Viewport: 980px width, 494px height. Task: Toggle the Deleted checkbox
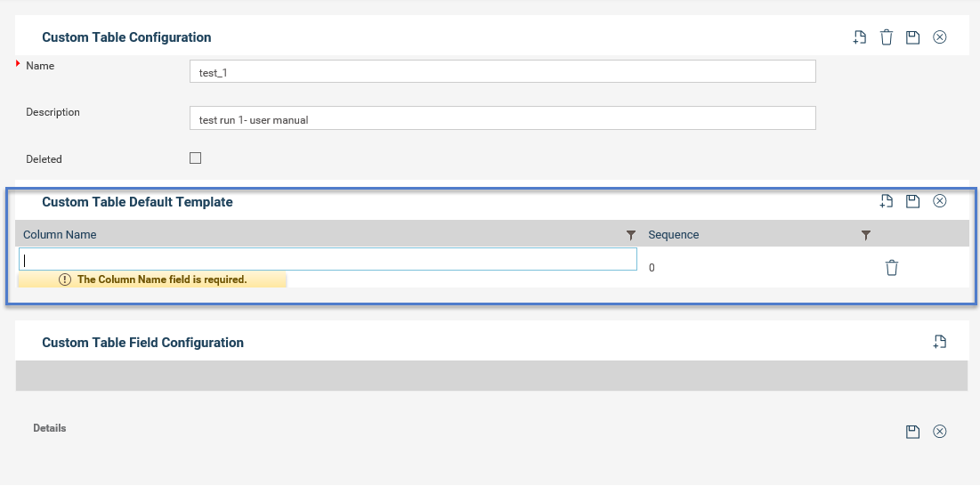click(195, 158)
